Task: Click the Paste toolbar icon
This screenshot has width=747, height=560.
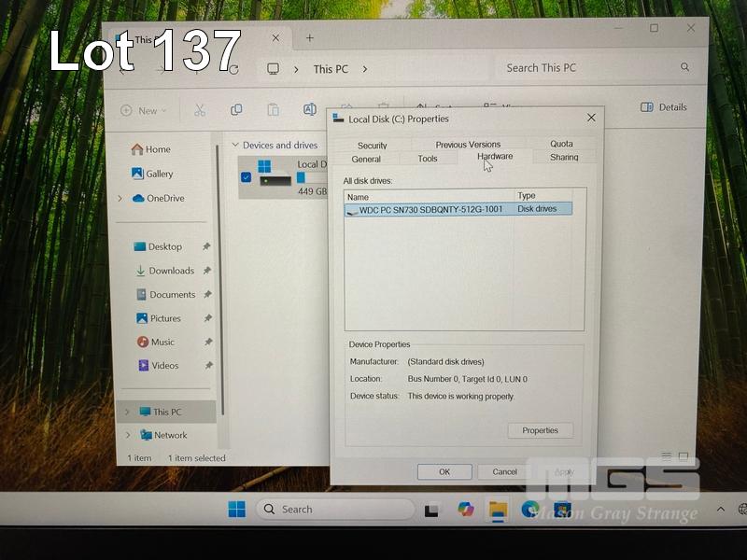Action: pyautogui.click(x=273, y=110)
